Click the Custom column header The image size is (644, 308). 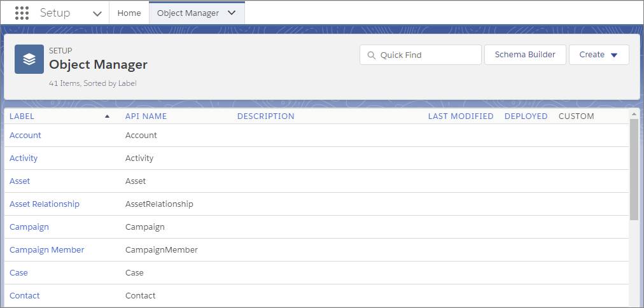tap(577, 116)
